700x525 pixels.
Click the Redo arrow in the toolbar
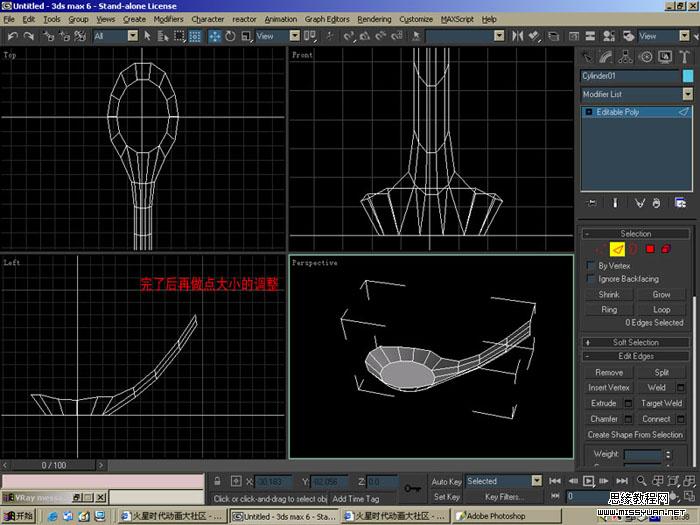click(29, 36)
